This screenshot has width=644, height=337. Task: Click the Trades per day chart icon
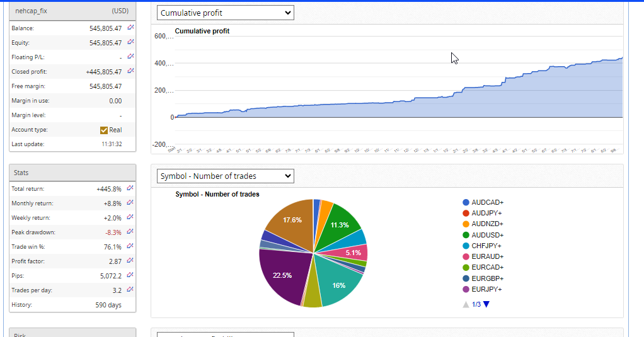pyautogui.click(x=130, y=290)
